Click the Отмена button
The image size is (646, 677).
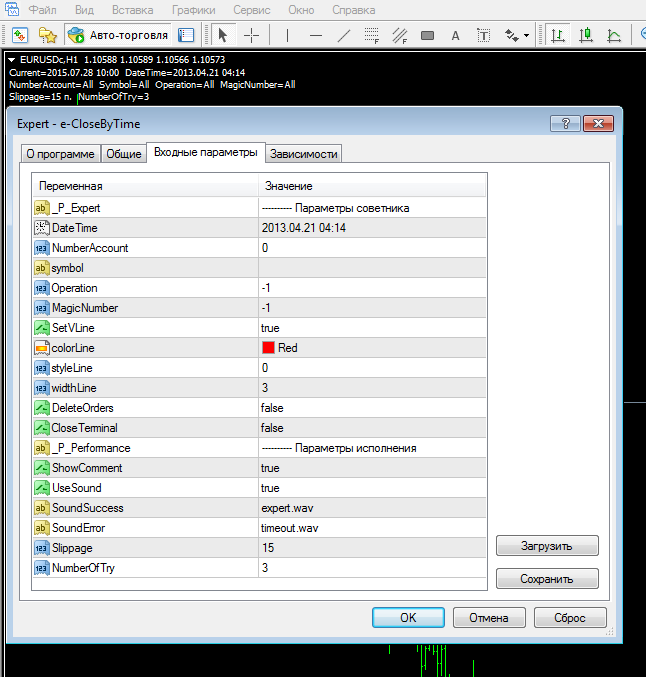point(489,617)
